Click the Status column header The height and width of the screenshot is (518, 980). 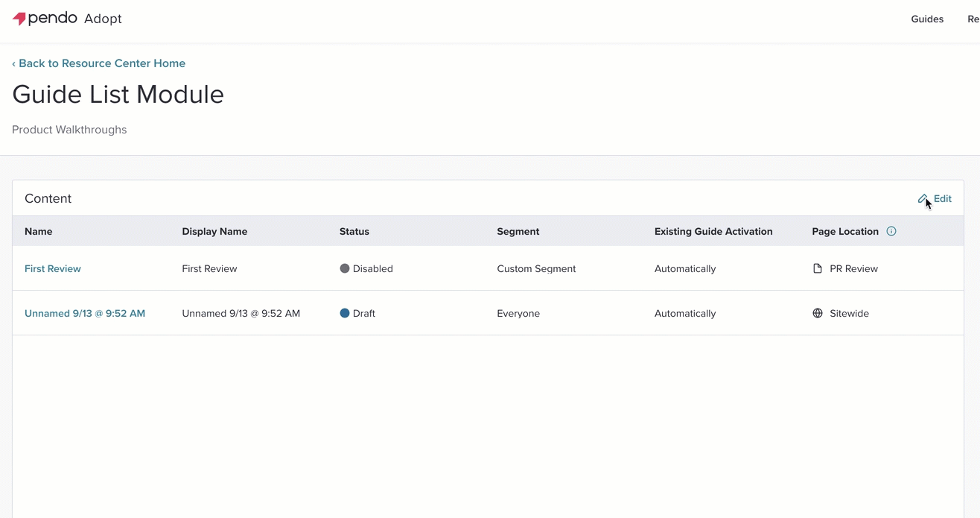point(354,231)
